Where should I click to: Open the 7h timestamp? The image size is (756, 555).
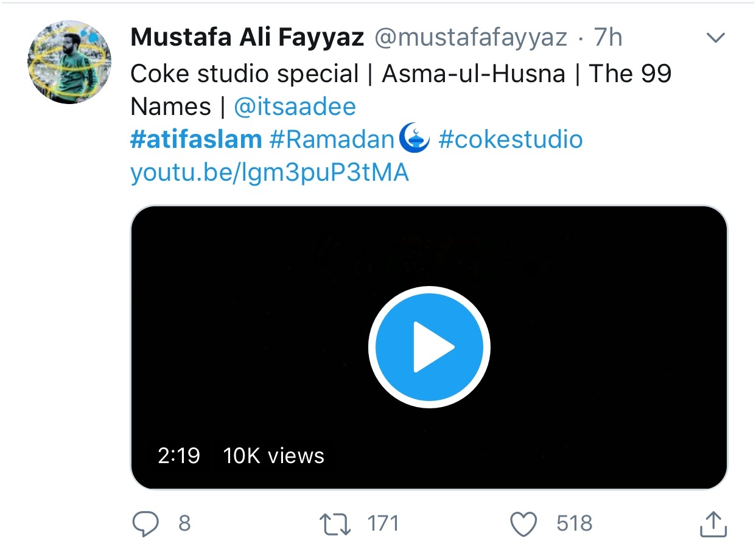pos(608,38)
